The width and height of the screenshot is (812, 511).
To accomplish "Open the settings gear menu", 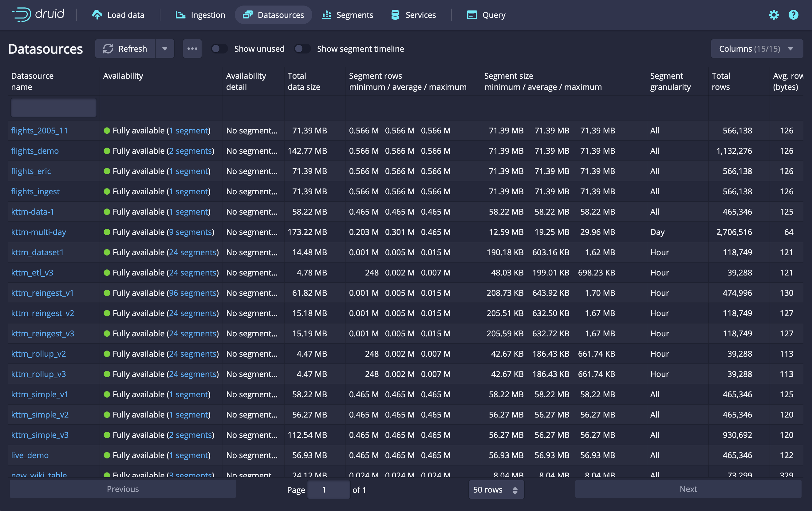I will 774,15.
